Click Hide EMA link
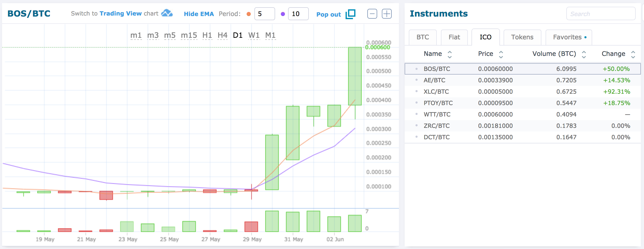Screen dimensions: 644x249 click(199, 14)
